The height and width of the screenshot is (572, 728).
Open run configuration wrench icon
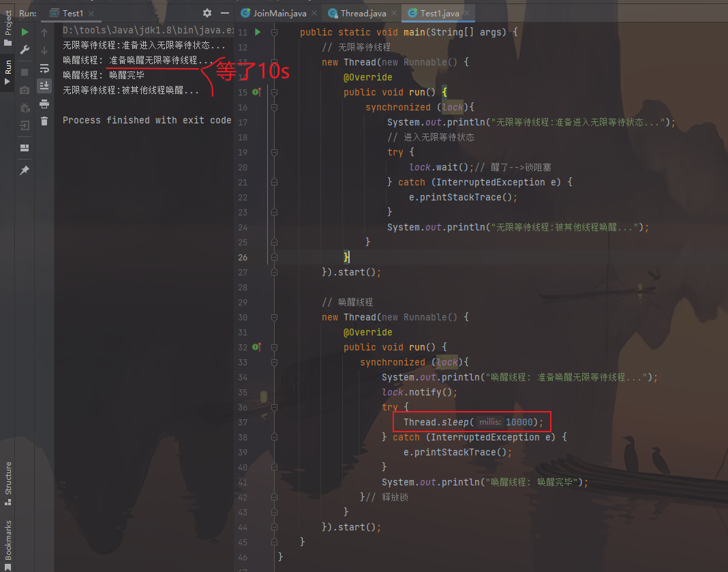click(x=25, y=50)
